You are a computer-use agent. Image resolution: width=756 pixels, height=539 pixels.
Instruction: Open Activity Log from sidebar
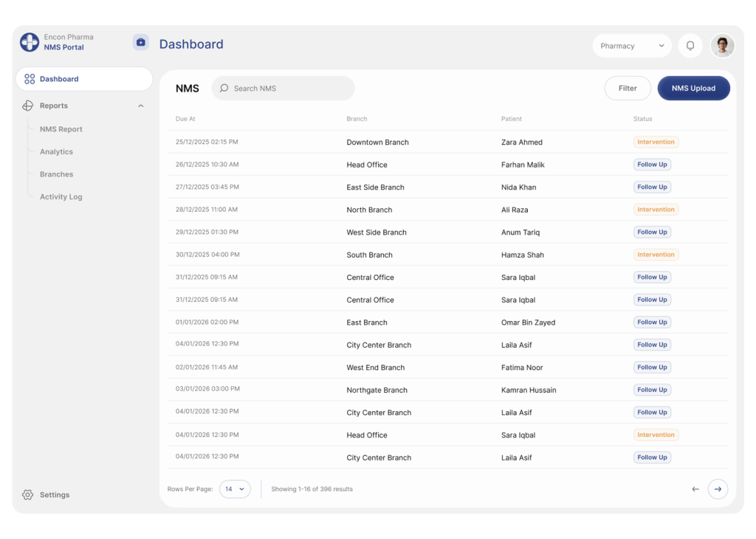pyautogui.click(x=61, y=197)
